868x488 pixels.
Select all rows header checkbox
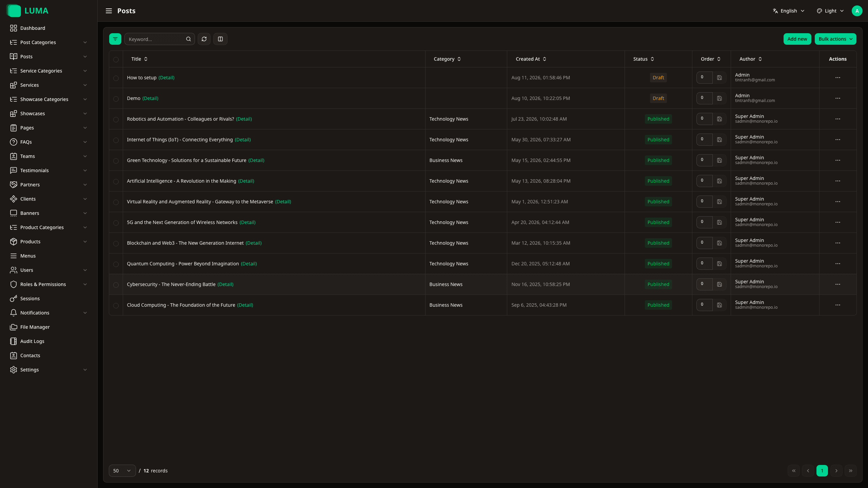(x=116, y=60)
